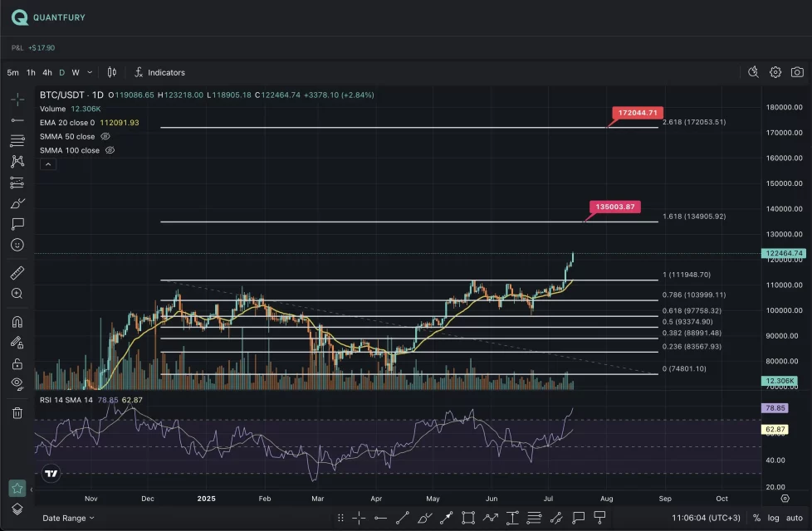Expand the timeframe chevron next to W
The width and height of the screenshot is (812, 531).
tap(89, 72)
